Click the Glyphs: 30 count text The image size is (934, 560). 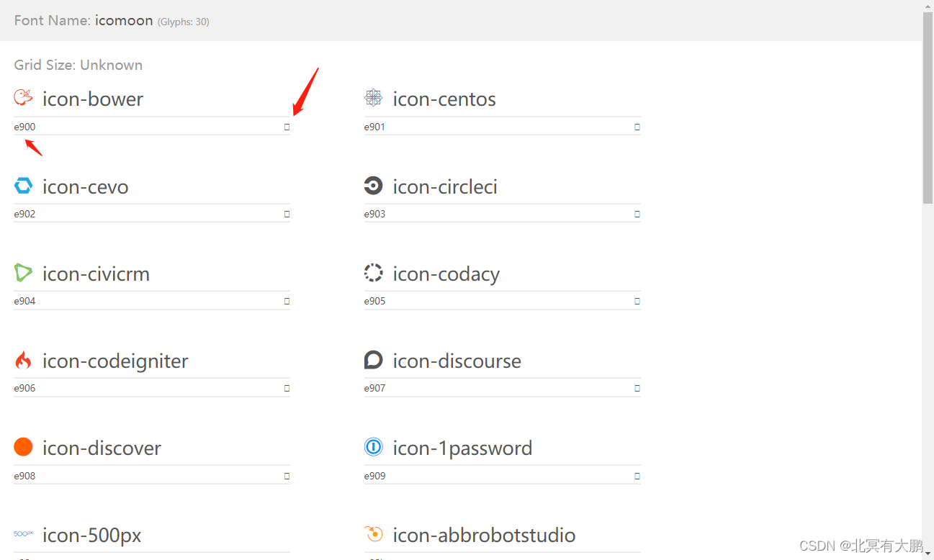pyautogui.click(x=184, y=22)
